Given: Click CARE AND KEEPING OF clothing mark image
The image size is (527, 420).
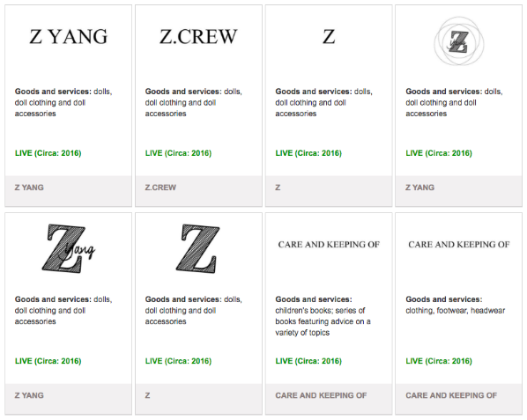Looking at the screenshot, I should pyautogui.click(x=459, y=245).
